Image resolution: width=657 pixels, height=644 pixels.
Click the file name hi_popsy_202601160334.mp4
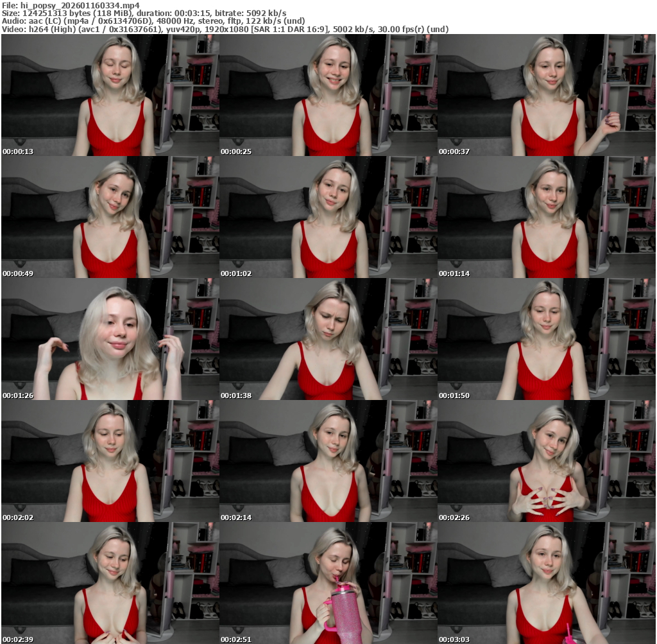pyautogui.click(x=80, y=5)
